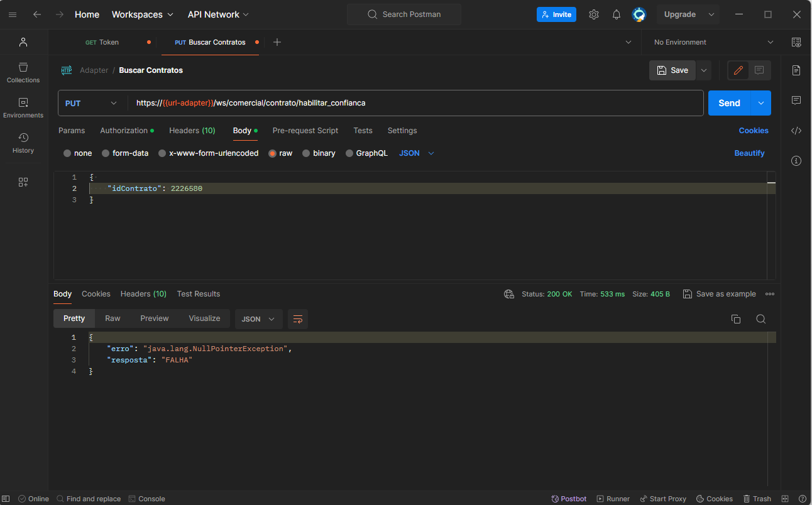812x505 pixels.
Task: Click the network globe icon near Status
Action: [x=509, y=294]
